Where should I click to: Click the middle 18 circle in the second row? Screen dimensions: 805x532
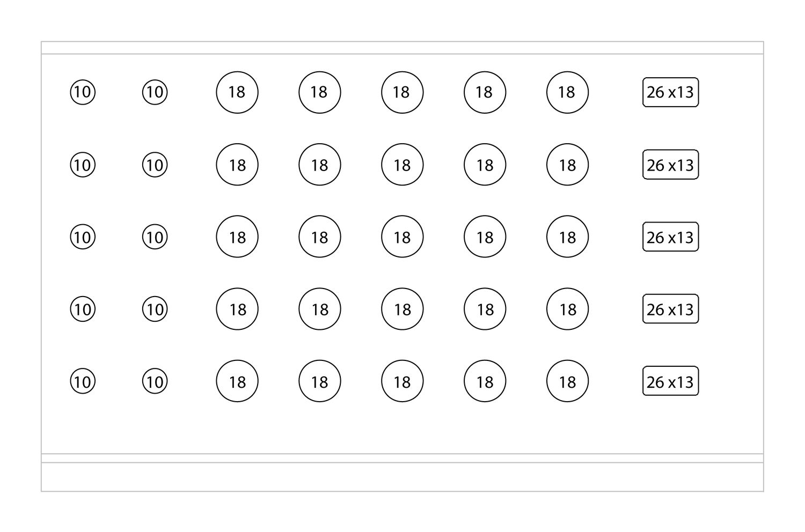click(x=402, y=165)
